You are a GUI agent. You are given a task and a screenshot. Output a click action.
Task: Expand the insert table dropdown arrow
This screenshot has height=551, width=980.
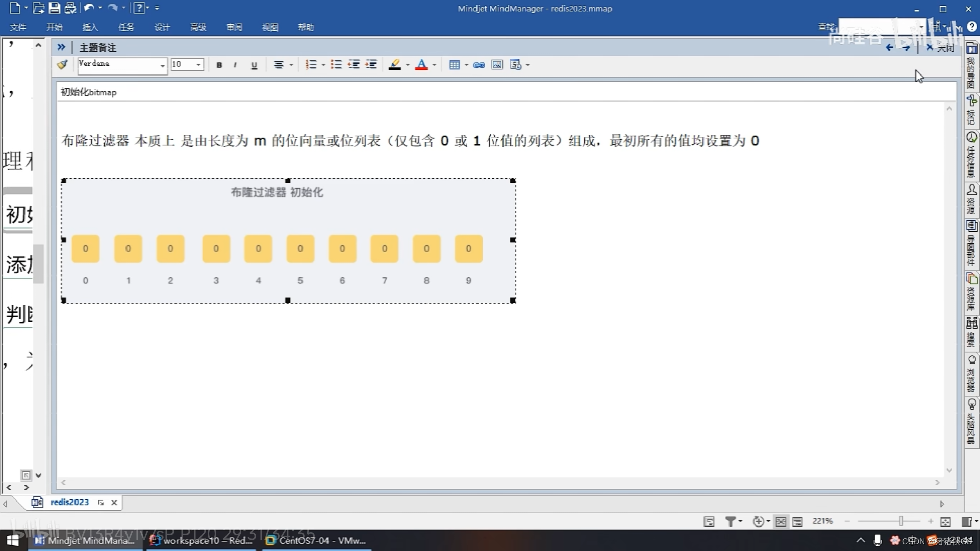[466, 65]
